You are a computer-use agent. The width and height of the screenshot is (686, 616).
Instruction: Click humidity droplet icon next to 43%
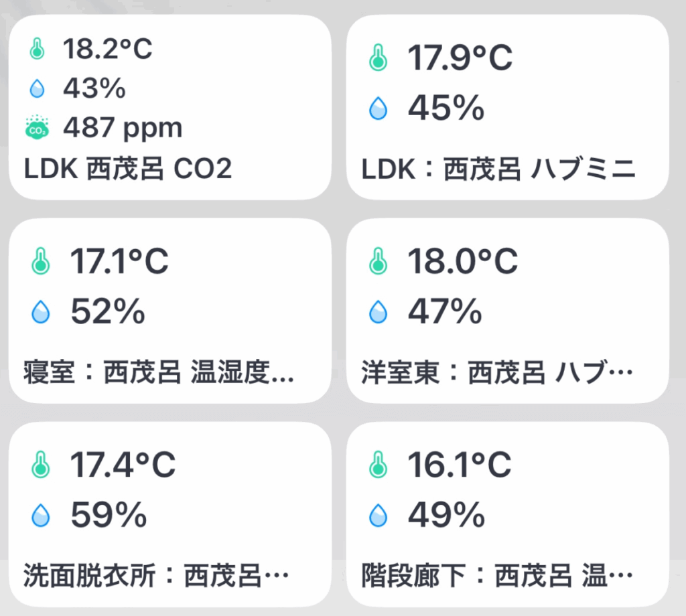point(36,88)
